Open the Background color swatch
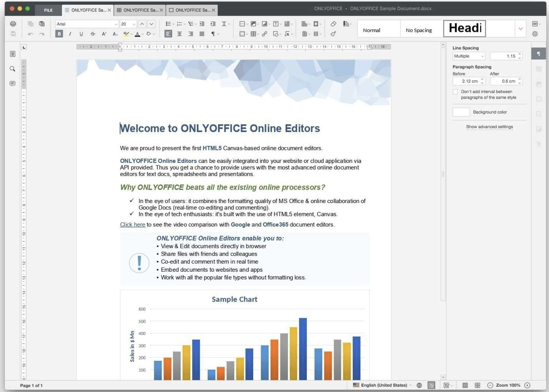This screenshot has width=549, height=392. (x=461, y=112)
